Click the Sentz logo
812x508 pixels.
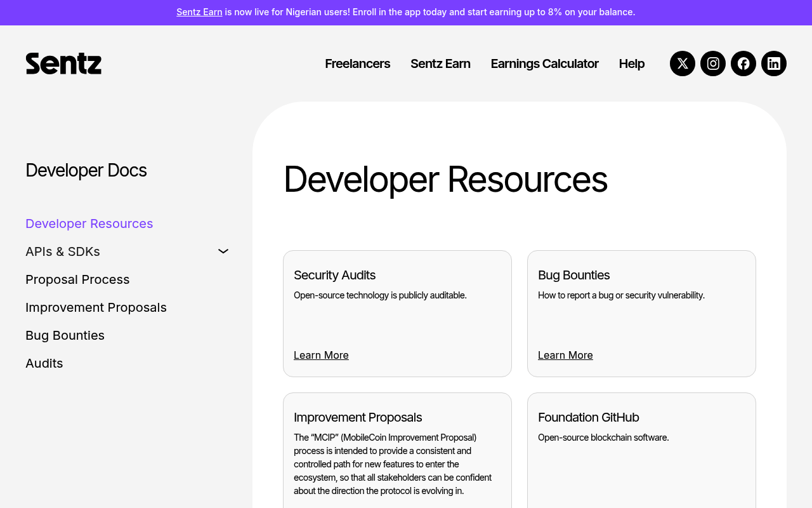pos(63,63)
